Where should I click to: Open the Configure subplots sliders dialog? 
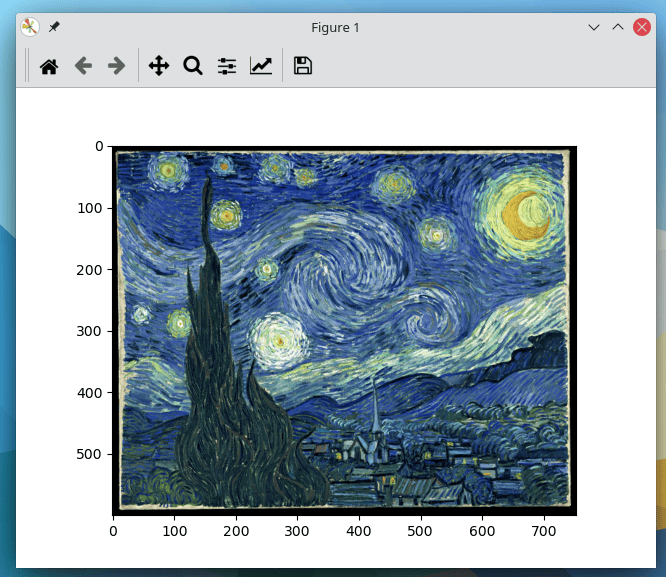tap(227, 66)
